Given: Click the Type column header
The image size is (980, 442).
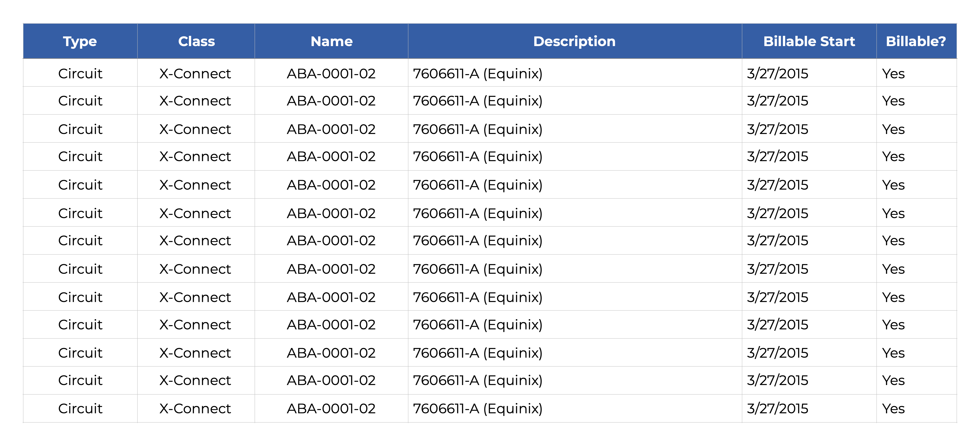Looking at the screenshot, I should [x=80, y=41].
